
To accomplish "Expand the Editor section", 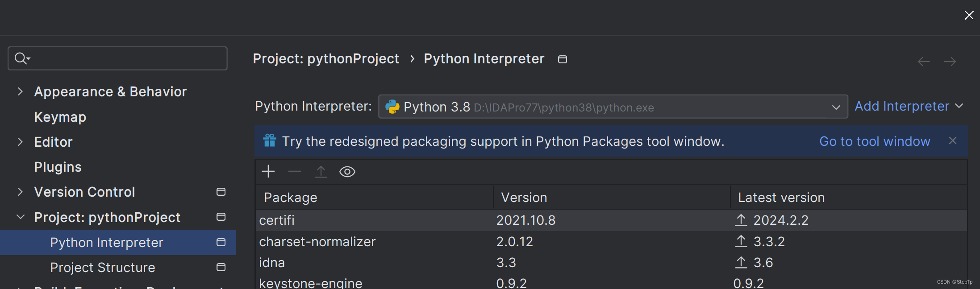I will (x=20, y=142).
